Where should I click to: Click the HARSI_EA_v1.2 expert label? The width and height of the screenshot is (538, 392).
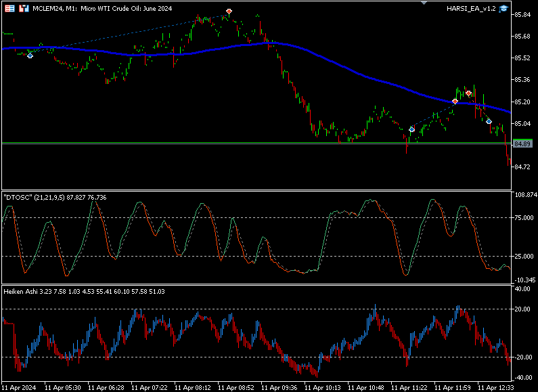point(471,9)
